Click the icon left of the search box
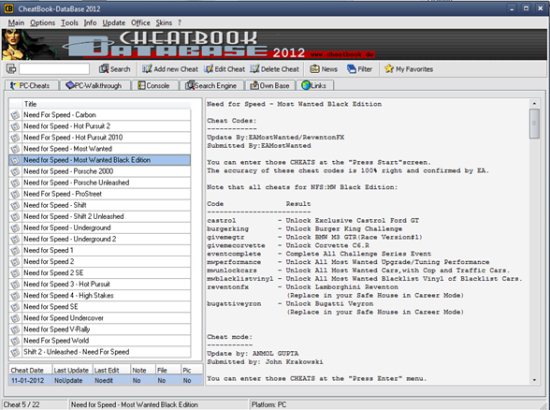This screenshot has height=410, width=550. 11,69
